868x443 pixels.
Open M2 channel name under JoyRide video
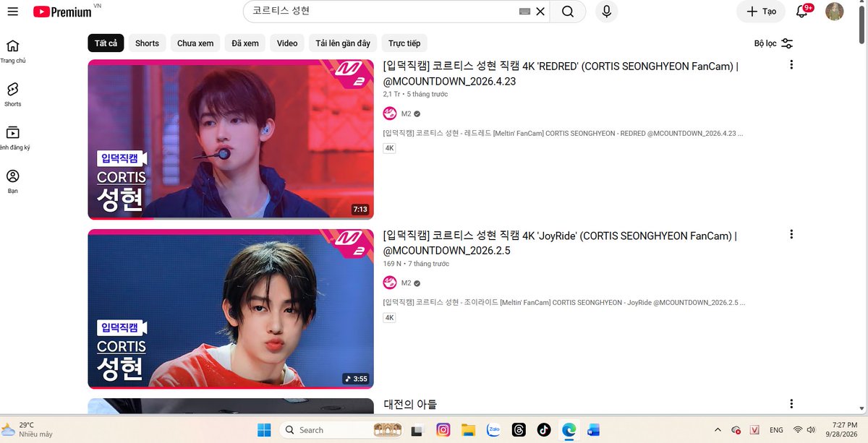click(406, 283)
